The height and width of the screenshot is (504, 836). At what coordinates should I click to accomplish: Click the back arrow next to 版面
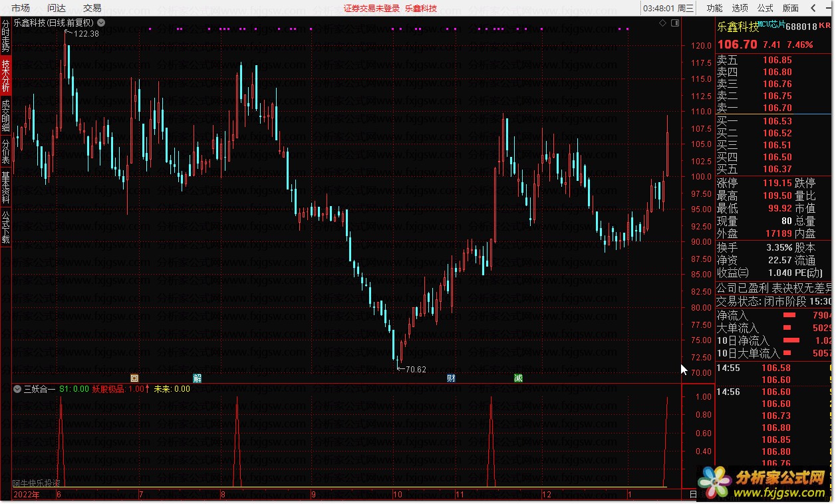pos(814,8)
